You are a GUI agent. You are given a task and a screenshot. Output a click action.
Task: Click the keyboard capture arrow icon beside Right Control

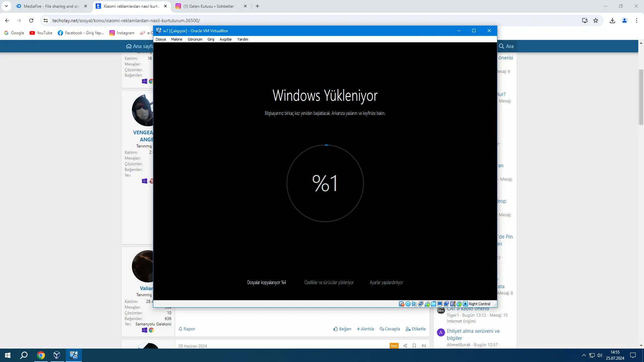coord(465,304)
